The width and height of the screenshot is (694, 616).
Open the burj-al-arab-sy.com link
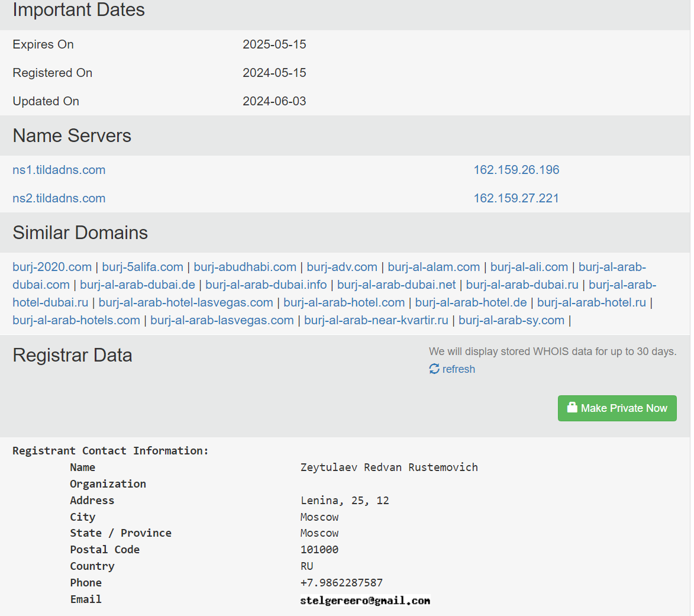(x=511, y=320)
